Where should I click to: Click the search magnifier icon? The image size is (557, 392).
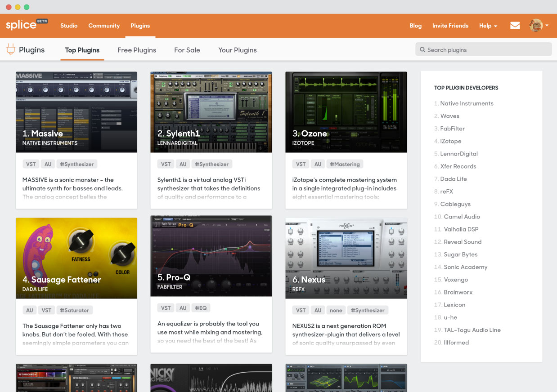point(422,50)
